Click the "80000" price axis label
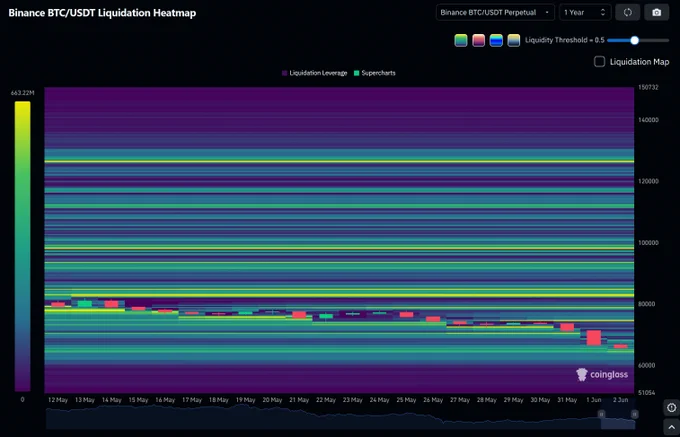The image size is (680, 437). [x=646, y=304]
